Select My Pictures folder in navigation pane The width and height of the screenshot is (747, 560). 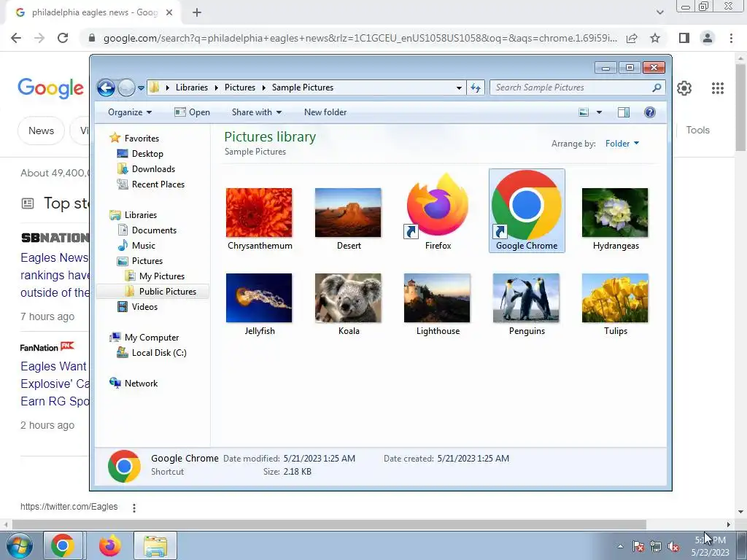(x=161, y=276)
